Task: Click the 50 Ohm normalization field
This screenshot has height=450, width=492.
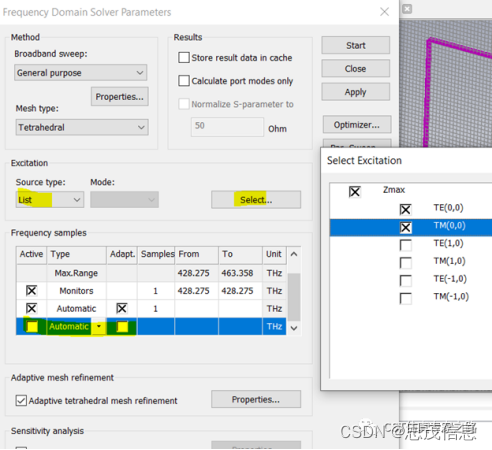Action: 227,126
